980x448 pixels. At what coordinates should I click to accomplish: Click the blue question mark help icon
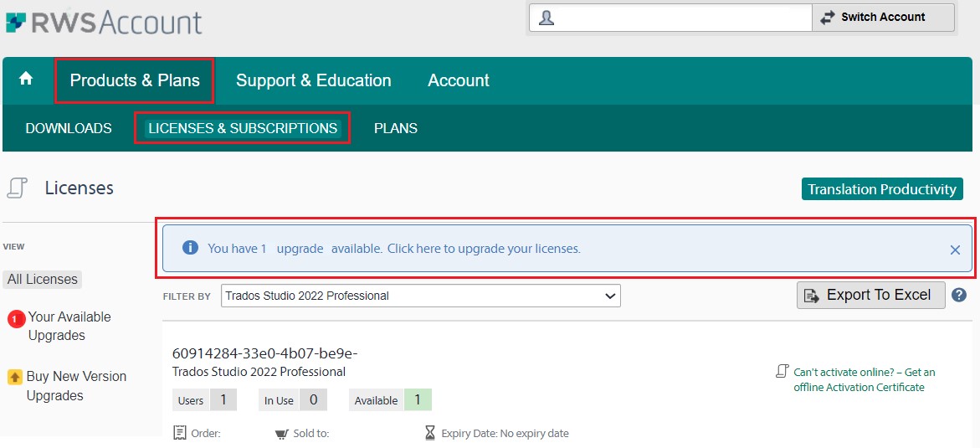[959, 295]
